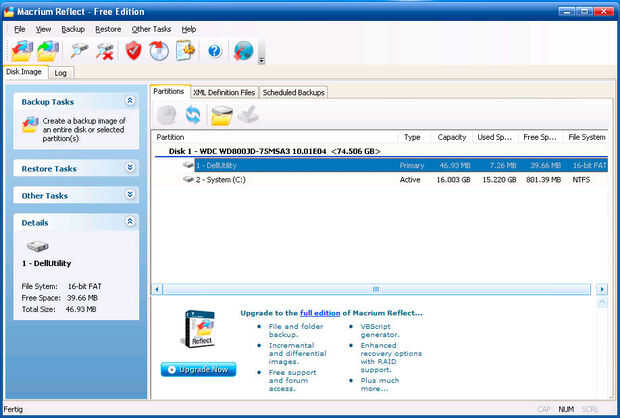The height and width of the screenshot is (418, 620).
Task: Click the Backup Tasks panel heading
Action: (x=47, y=102)
